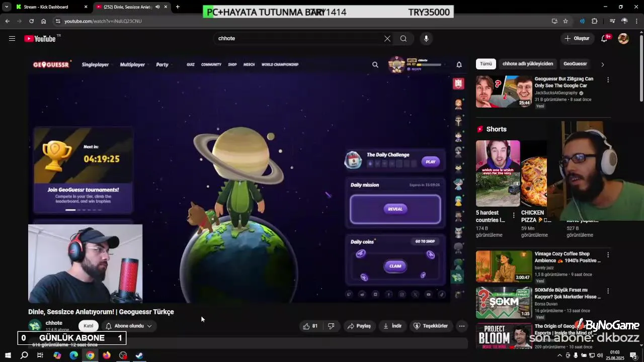Open ŞOK'de Büyük Fırsat video thumbnail
The width and height of the screenshot is (644, 362).
pyautogui.click(x=504, y=303)
